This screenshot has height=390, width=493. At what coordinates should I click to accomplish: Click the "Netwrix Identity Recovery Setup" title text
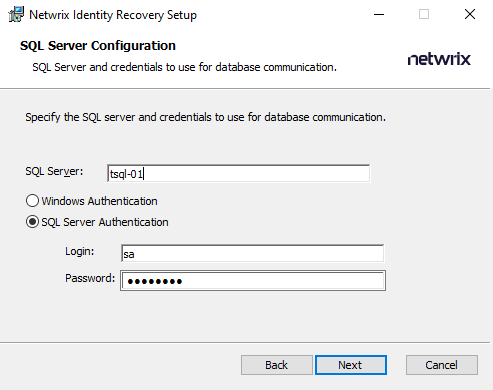(113, 15)
